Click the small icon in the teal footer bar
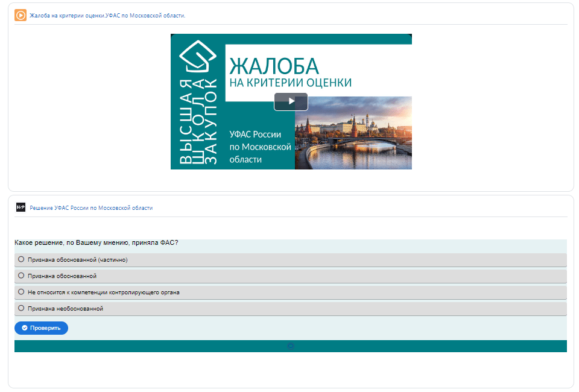 (x=291, y=346)
